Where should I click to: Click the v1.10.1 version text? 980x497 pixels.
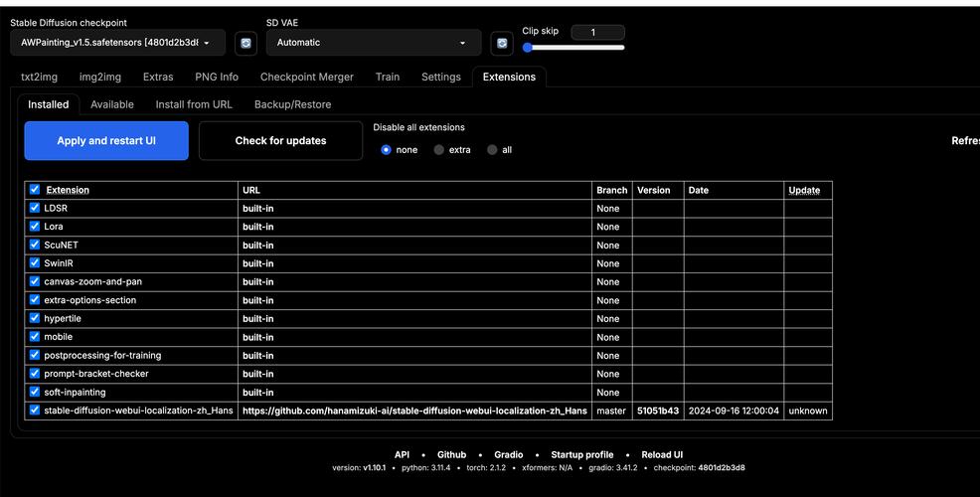375,467
